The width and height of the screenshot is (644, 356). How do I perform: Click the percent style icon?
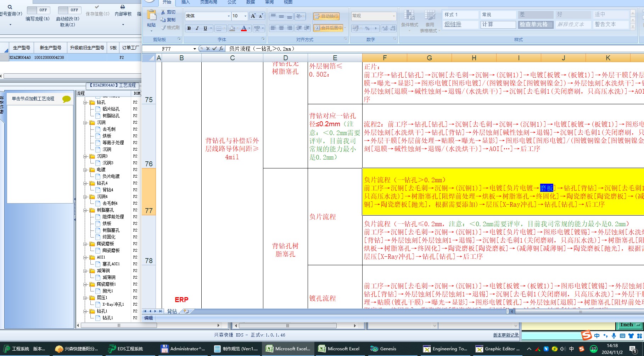(x=367, y=28)
